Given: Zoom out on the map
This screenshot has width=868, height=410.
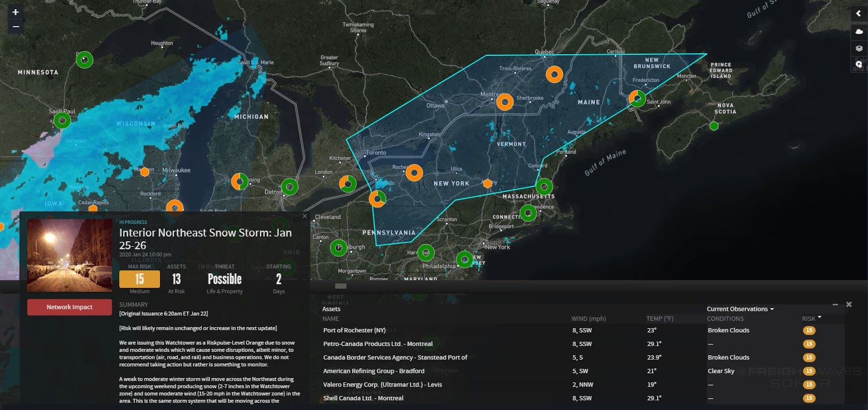Looking at the screenshot, I should (x=16, y=26).
